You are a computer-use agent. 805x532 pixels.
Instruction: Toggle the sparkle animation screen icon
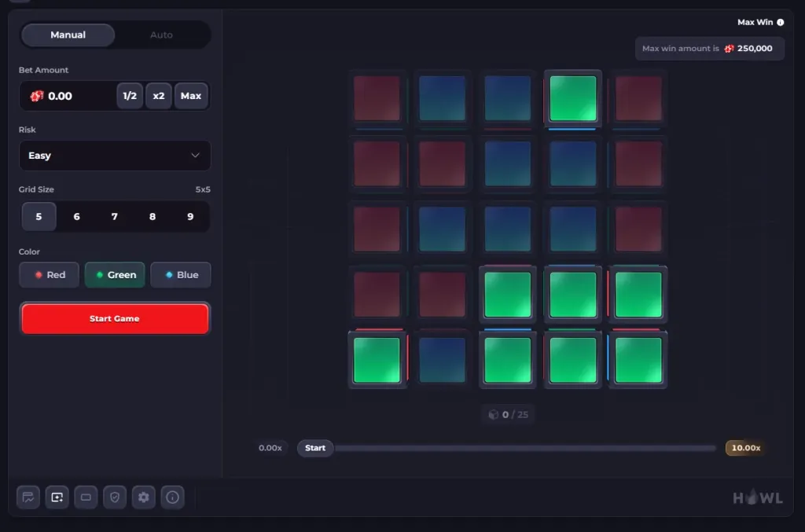click(57, 497)
